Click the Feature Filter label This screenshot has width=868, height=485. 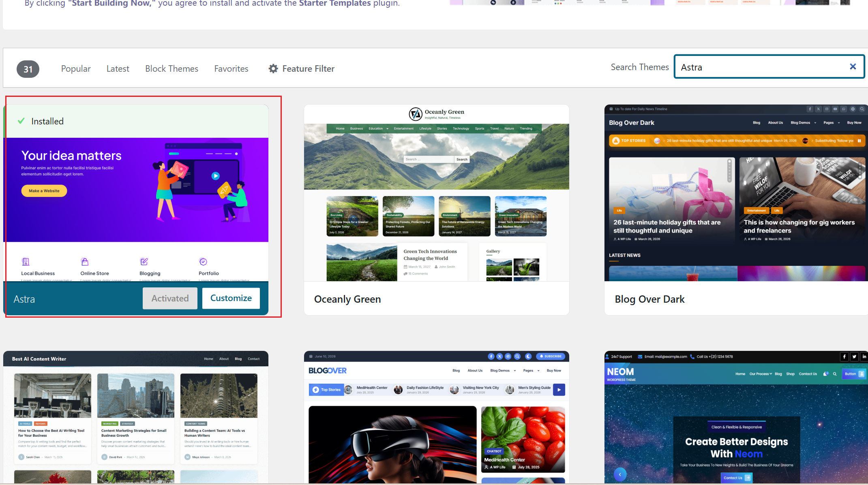(309, 68)
